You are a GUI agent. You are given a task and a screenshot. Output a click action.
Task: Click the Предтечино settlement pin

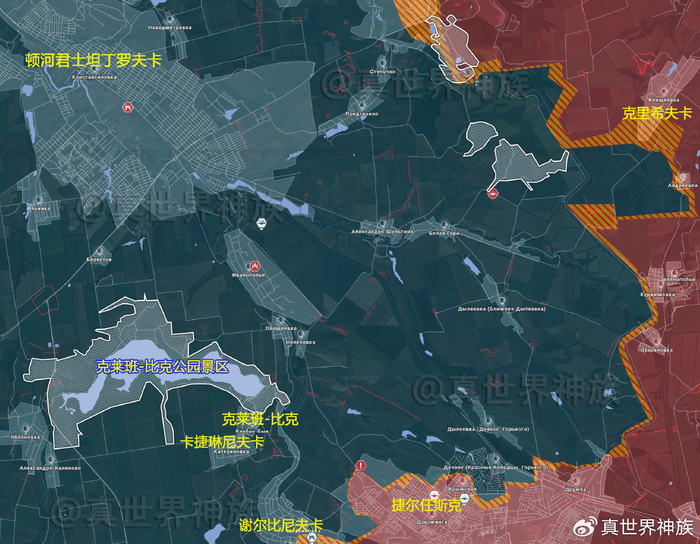[362, 106]
